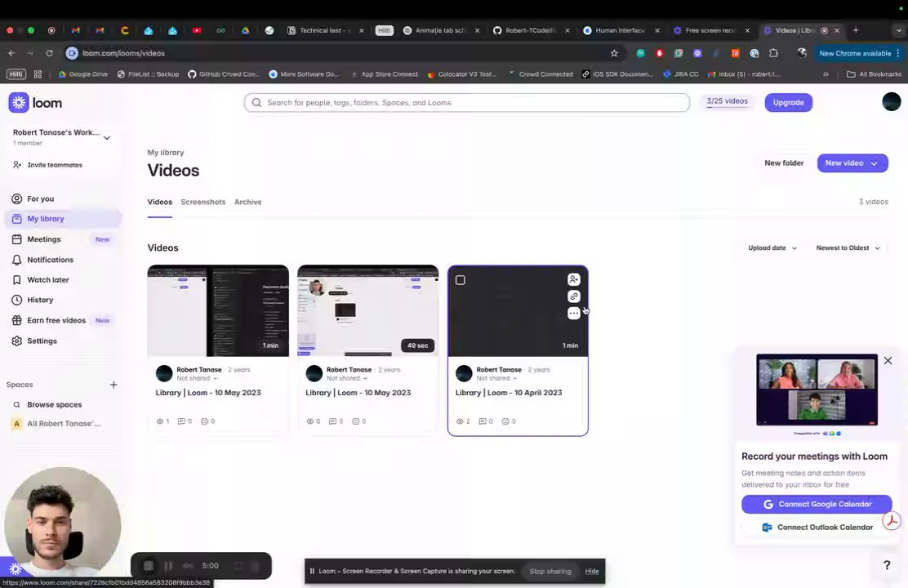Click Connect Google Calendar

[817, 504]
